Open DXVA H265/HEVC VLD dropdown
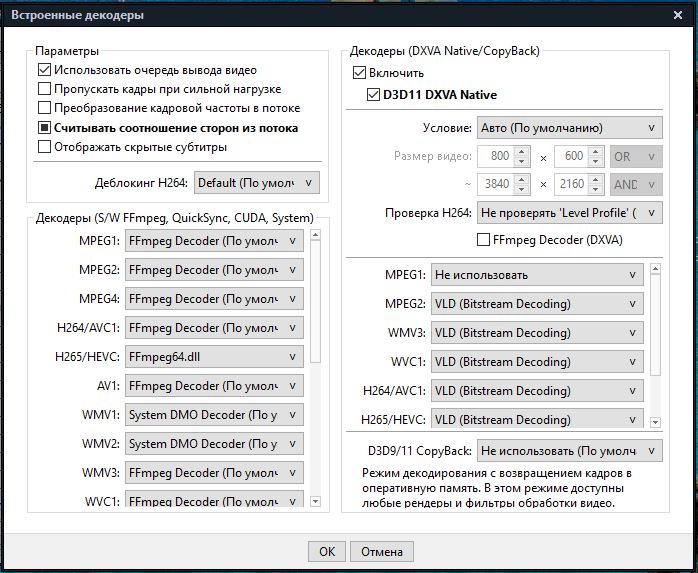Viewport: 698px width, 573px height. (x=537, y=419)
